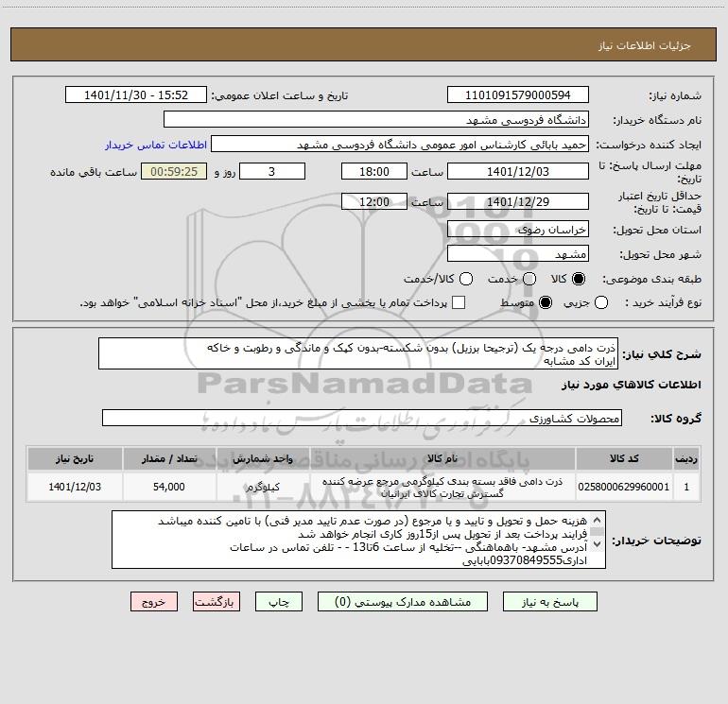The image size is (728, 704).
Task: Open the buyer contact information link
Action: click(x=156, y=145)
